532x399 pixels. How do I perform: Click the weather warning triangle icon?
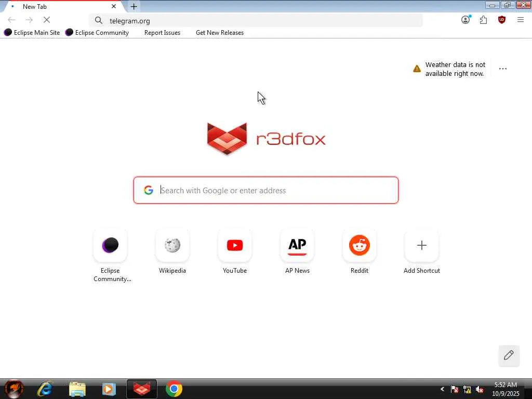[417, 69]
